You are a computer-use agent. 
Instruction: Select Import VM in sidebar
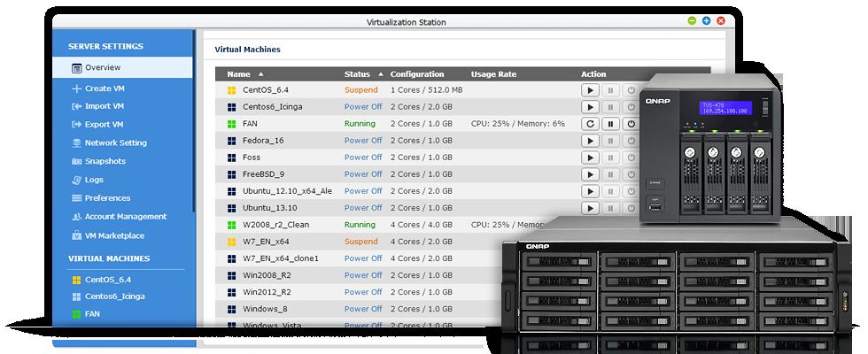tap(105, 106)
